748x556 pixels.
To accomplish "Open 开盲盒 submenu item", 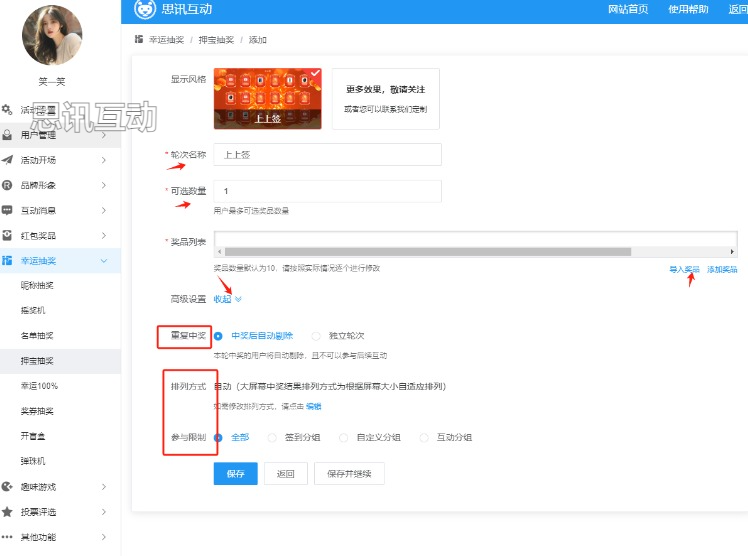I will [x=33, y=436].
